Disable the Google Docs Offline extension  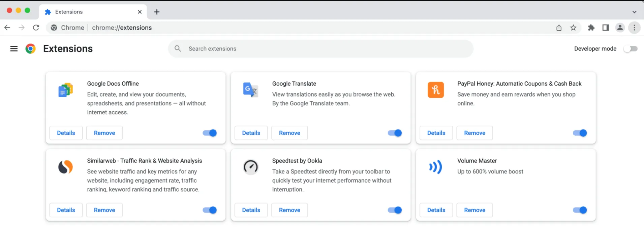[x=210, y=133]
